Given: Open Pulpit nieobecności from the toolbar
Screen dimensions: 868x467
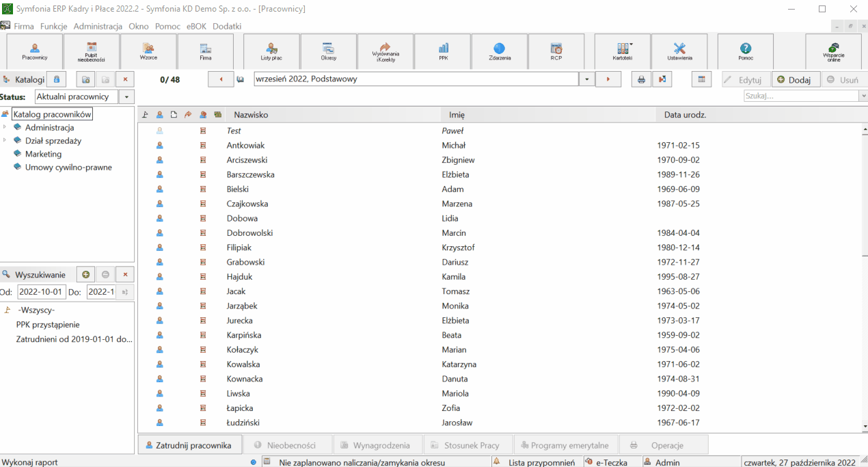Looking at the screenshot, I should click(x=91, y=51).
